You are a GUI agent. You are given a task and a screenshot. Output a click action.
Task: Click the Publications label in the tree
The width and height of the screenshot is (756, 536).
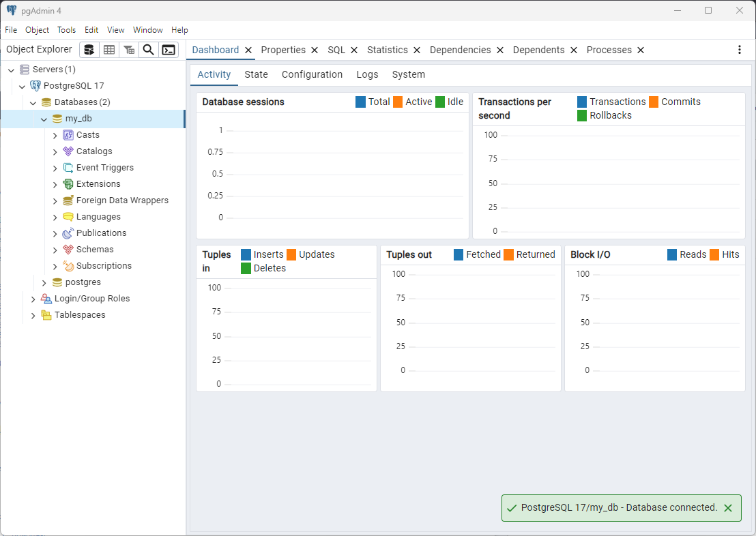101,233
